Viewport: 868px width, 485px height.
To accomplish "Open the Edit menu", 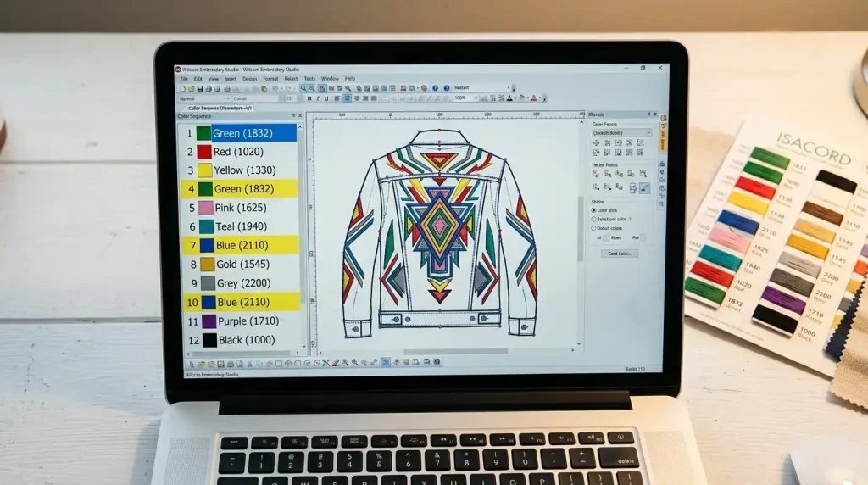I will point(198,79).
